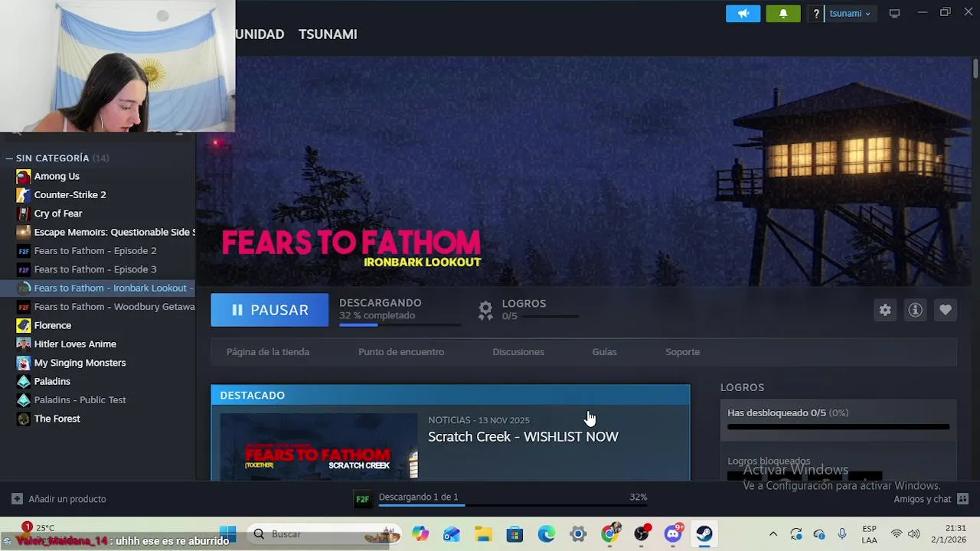Open the announcements megaphone icon
This screenshot has width=980, height=551.
[x=743, y=13]
